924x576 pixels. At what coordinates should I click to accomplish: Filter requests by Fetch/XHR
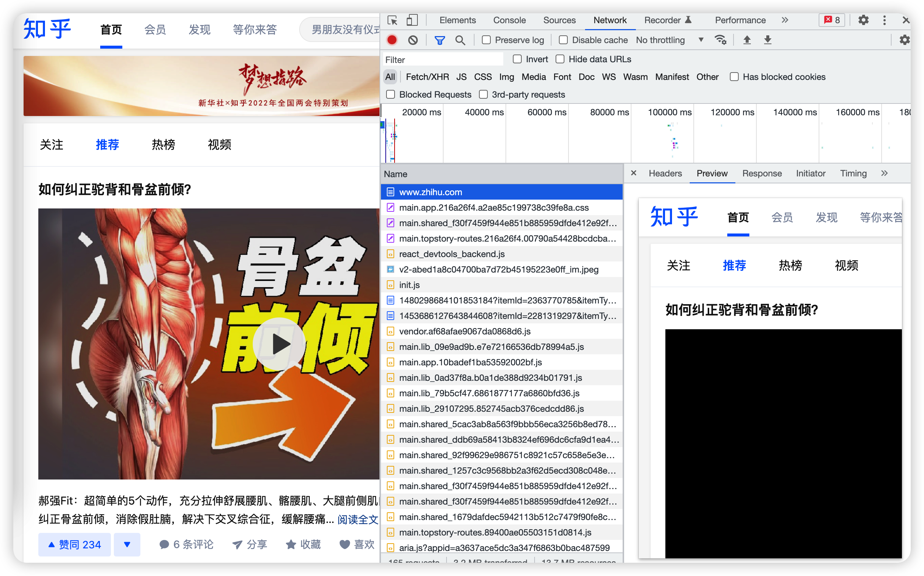[x=427, y=77]
